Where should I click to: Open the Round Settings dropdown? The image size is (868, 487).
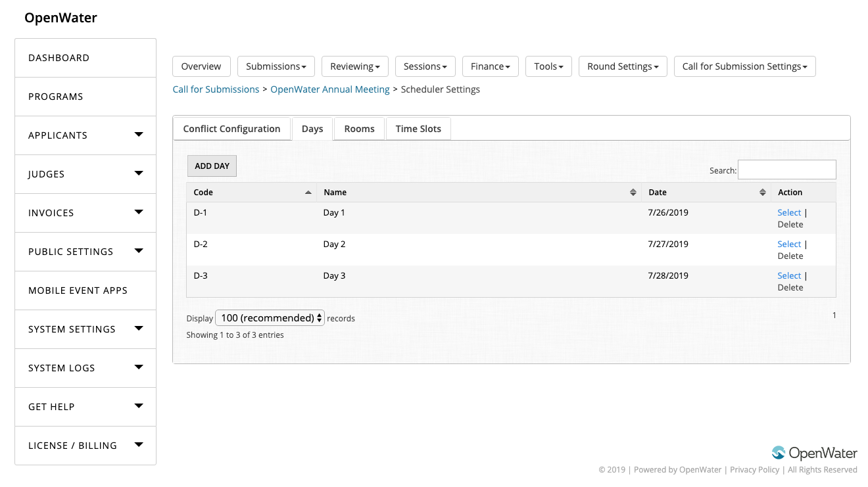coord(623,66)
